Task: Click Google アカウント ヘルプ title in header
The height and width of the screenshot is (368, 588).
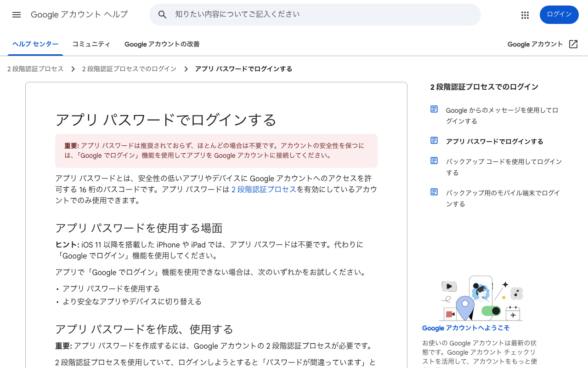Action: 79,15
